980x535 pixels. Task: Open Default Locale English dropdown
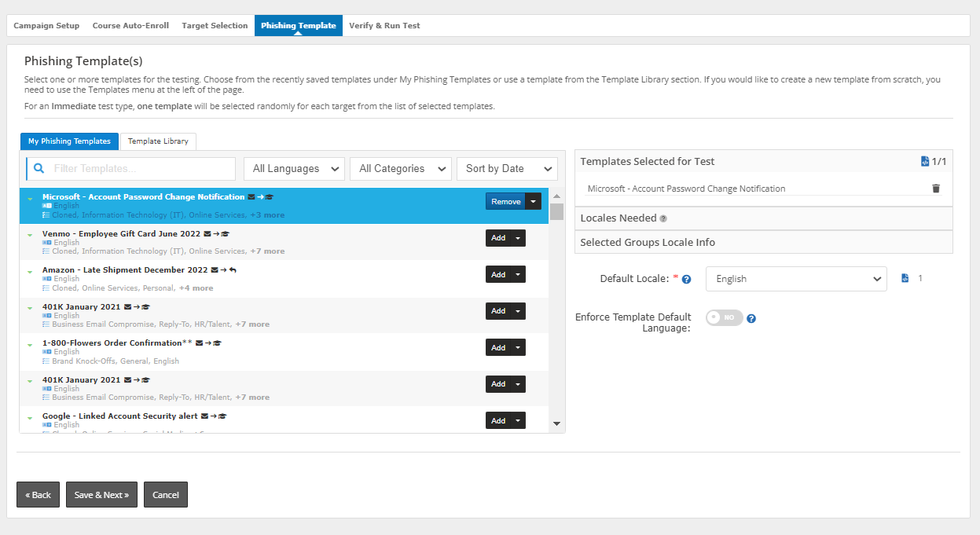pos(796,279)
